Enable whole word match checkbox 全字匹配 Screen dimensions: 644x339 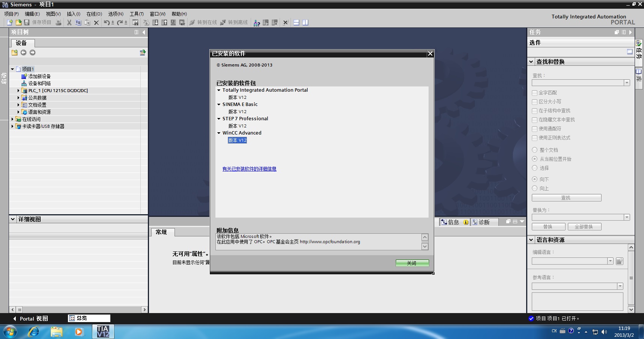(535, 93)
